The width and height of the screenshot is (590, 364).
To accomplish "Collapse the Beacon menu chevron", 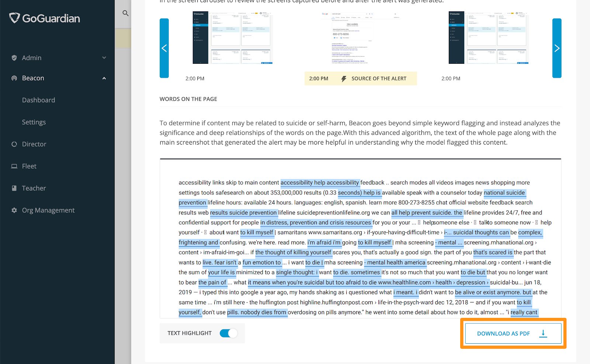I will coord(104,78).
